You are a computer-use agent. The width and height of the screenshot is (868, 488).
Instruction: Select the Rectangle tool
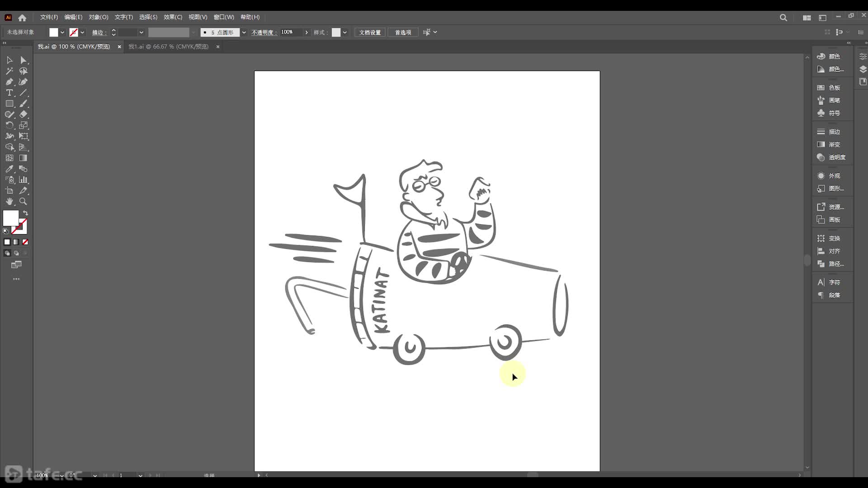(x=9, y=103)
